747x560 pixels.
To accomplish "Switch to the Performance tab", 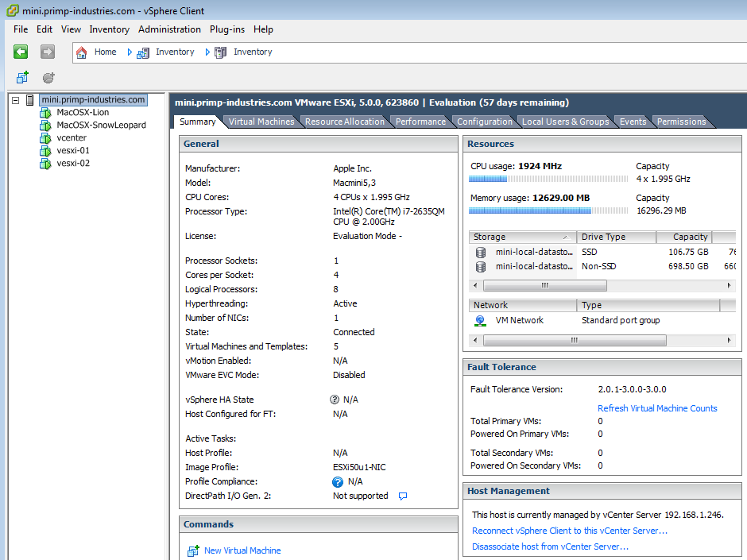I will pyautogui.click(x=420, y=121).
